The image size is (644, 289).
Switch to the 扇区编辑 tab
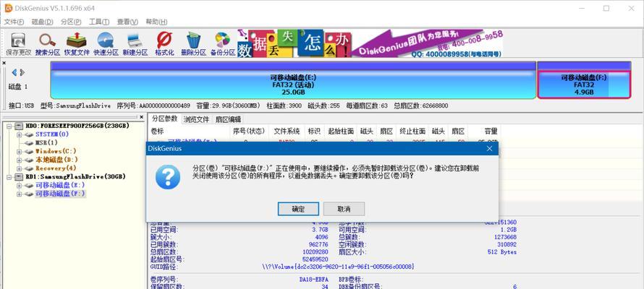click(227, 119)
